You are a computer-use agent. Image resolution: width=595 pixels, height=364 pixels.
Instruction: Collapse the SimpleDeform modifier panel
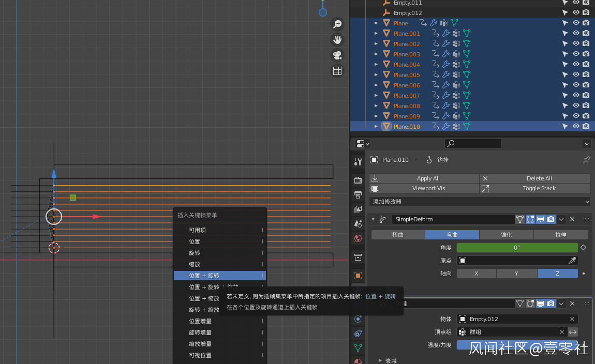tap(374, 219)
